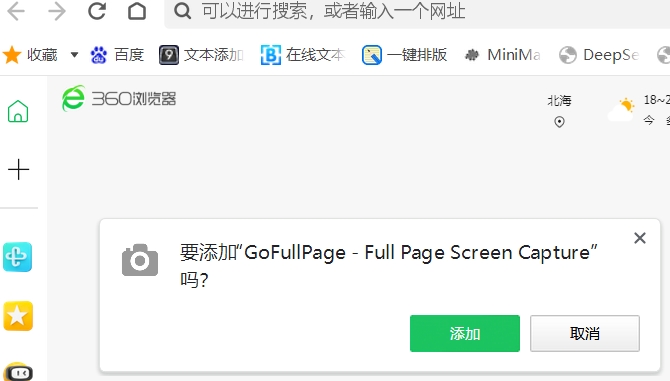Viewport: 670px width, 381px height.
Task: Open the 一键排版 bookmark
Action: (404, 55)
